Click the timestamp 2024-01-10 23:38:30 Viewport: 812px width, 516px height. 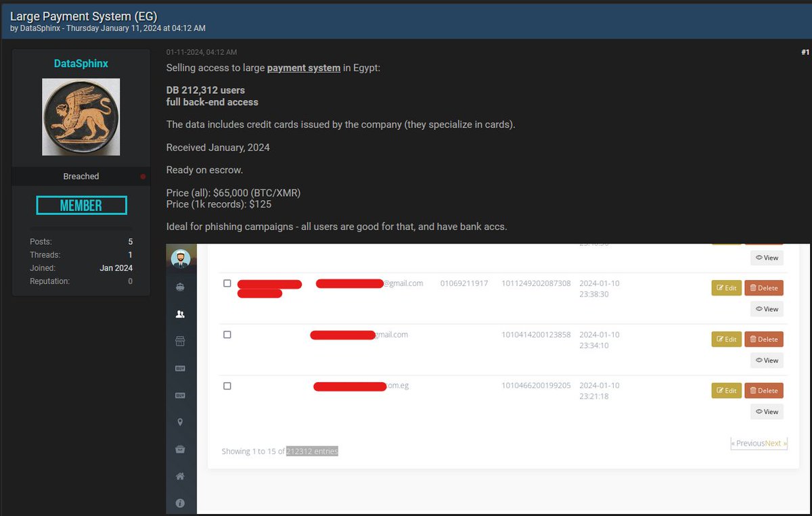599,289
